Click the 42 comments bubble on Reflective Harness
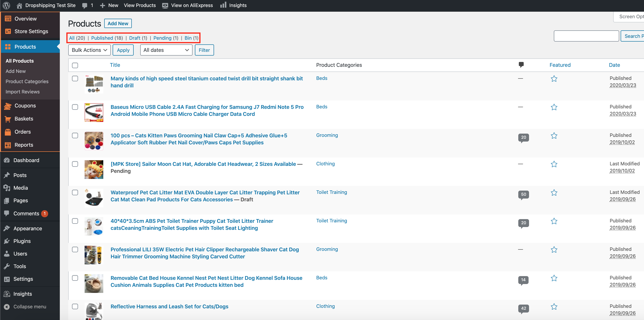Screen dimensions: 644x320 [x=523, y=308]
